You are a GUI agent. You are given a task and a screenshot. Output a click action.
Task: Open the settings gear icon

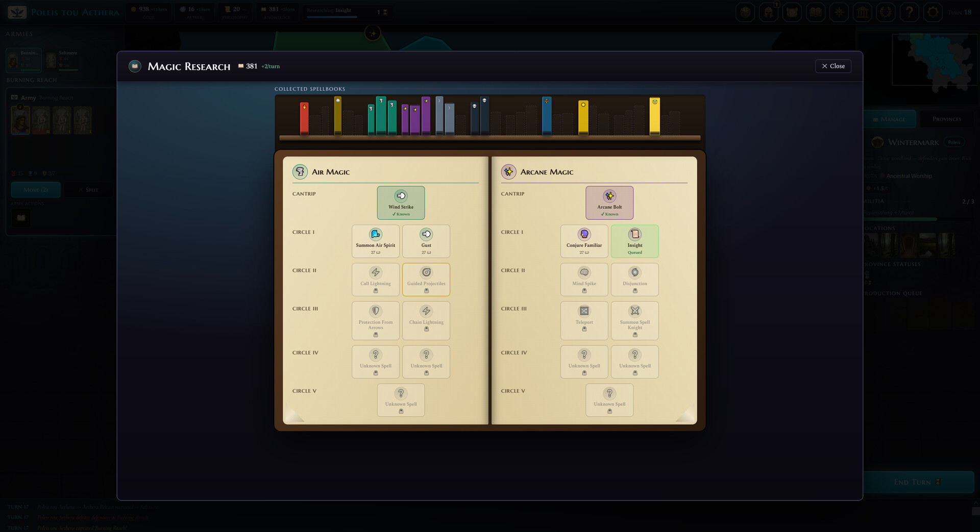click(933, 12)
